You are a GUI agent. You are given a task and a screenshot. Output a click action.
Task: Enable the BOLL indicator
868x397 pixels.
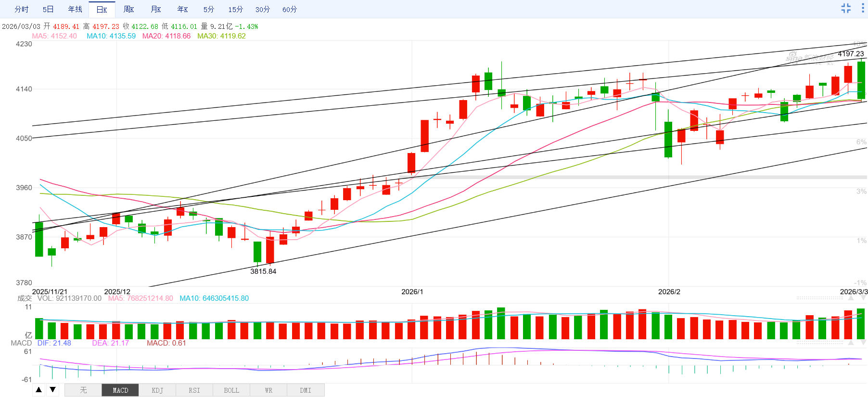click(231, 390)
